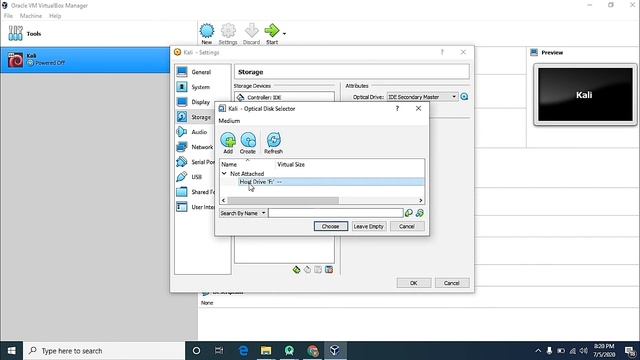Click help icon in Kali Settings titlebar
The width and height of the screenshot is (640, 360).
coord(442,52)
